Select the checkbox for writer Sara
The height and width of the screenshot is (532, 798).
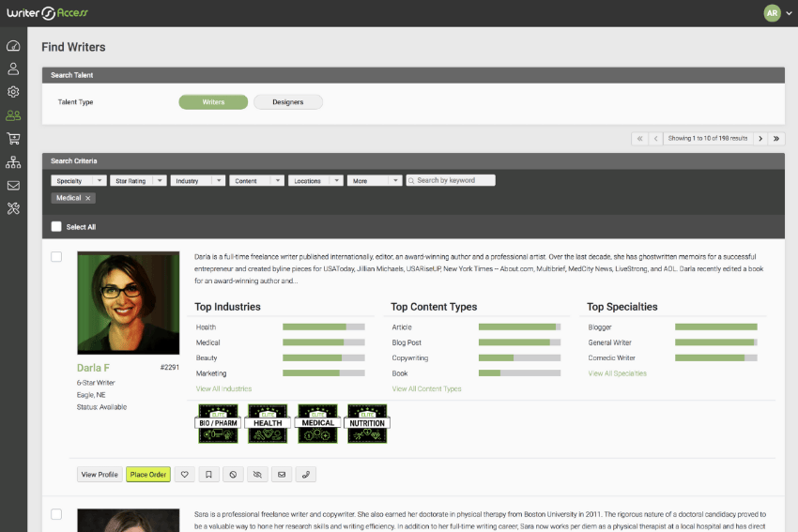coord(56,514)
